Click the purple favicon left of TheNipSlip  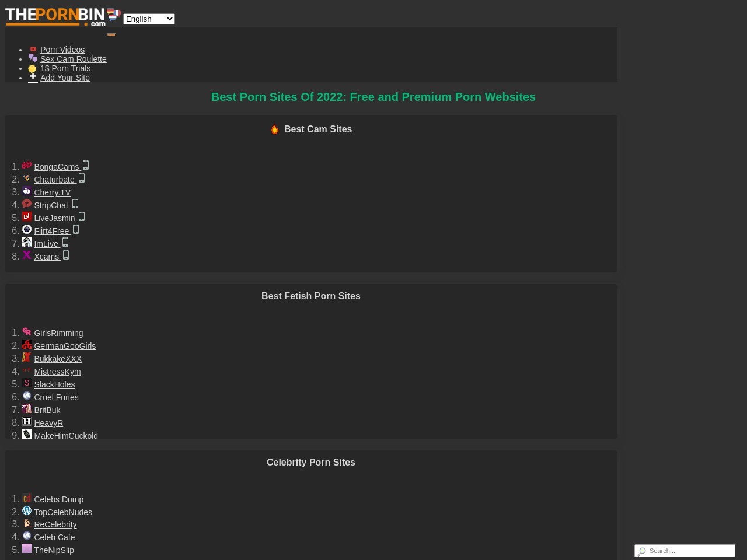click(x=27, y=548)
